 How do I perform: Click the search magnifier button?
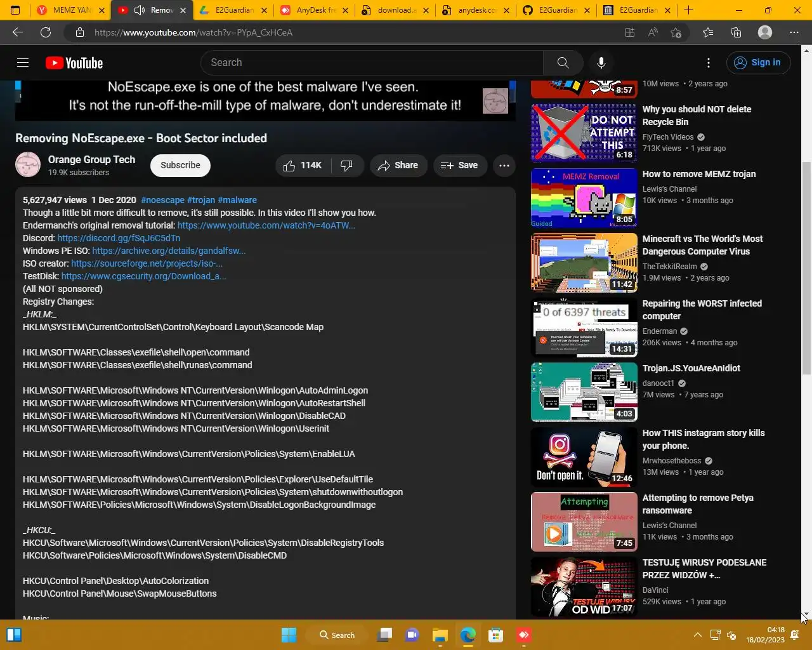point(563,62)
